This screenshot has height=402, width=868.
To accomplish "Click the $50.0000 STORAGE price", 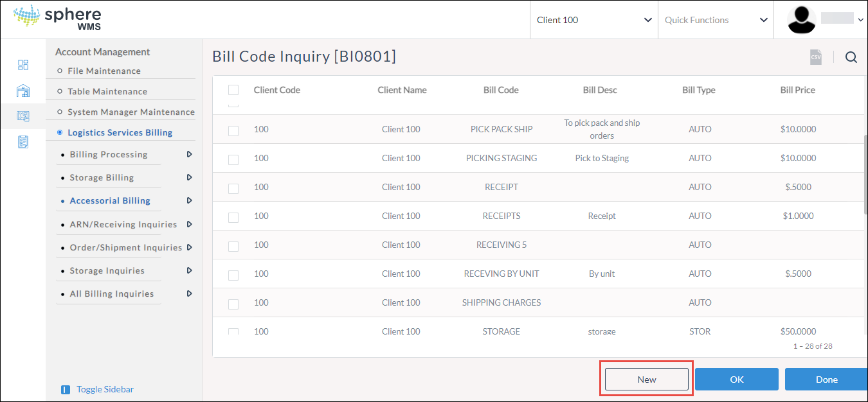I will [798, 331].
